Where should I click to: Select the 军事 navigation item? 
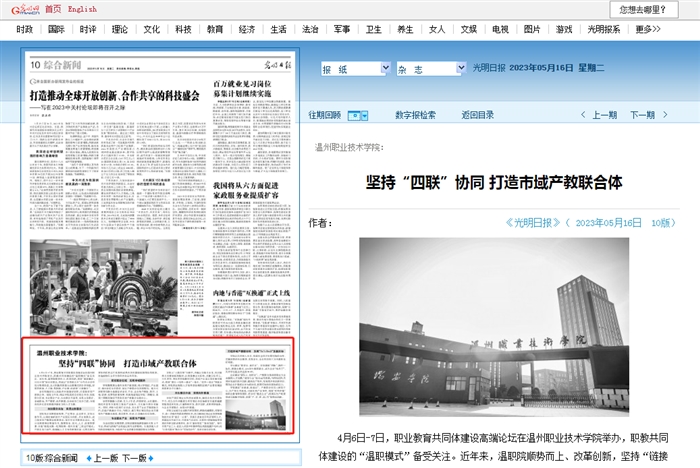click(x=342, y=30)
